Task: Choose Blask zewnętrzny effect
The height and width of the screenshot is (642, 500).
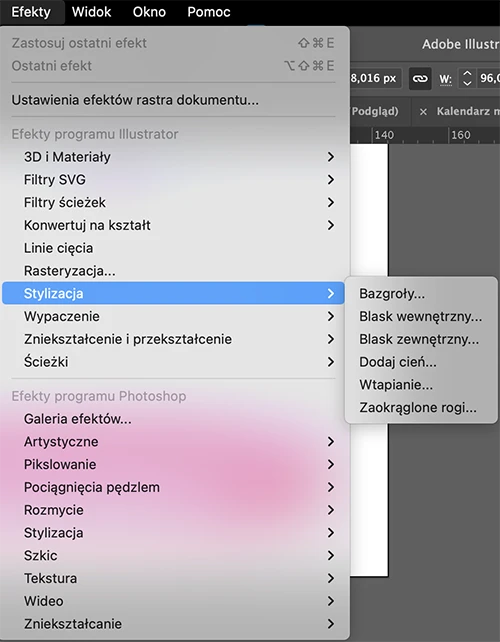Action: tap(421, 339)
